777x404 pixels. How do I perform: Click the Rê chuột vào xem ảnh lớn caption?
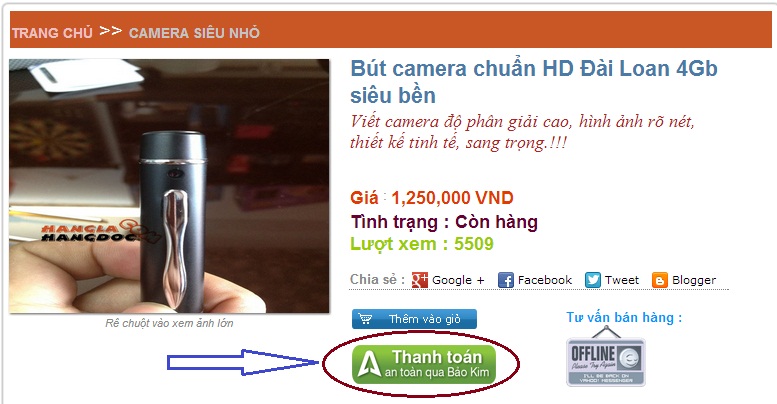(169, 323)
